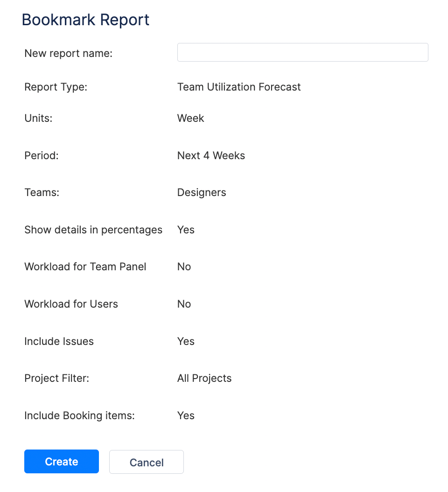Click the 'Units:' label
The image size is (448, 492).
pyautogui.click(x=38, y=118)
